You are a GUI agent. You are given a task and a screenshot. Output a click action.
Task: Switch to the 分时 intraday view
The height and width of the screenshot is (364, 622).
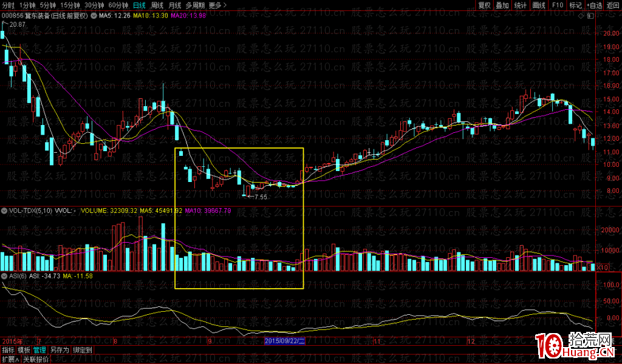point(8,5)
